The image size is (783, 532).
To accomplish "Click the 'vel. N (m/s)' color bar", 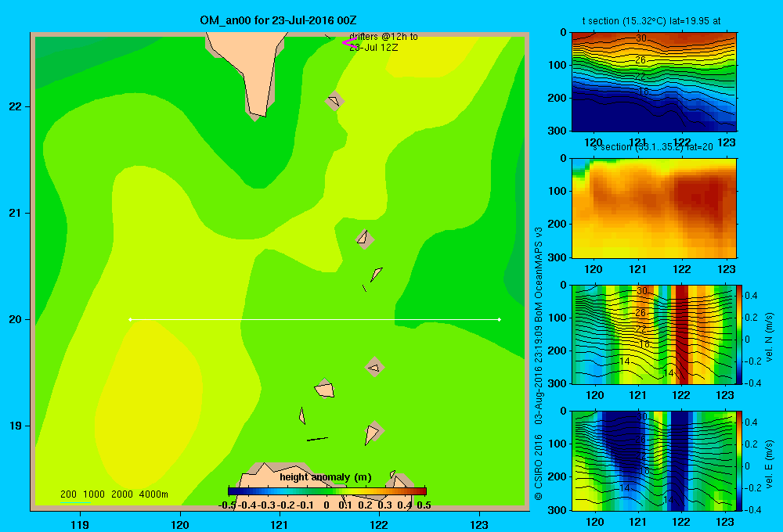I will 739,334.
